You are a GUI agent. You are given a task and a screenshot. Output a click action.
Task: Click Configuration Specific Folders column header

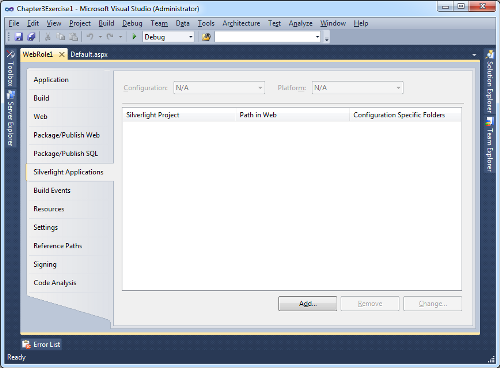405,115
